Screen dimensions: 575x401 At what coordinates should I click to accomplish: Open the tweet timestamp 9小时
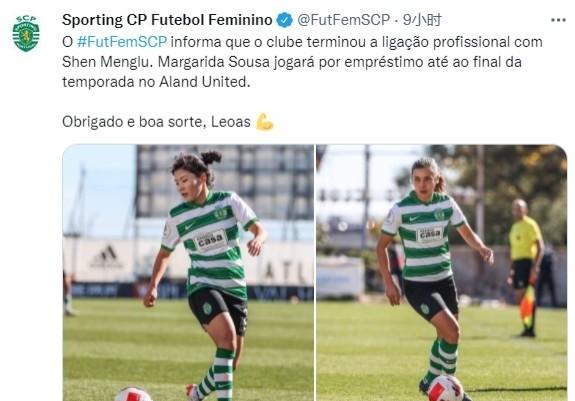(x=422, y=20)
